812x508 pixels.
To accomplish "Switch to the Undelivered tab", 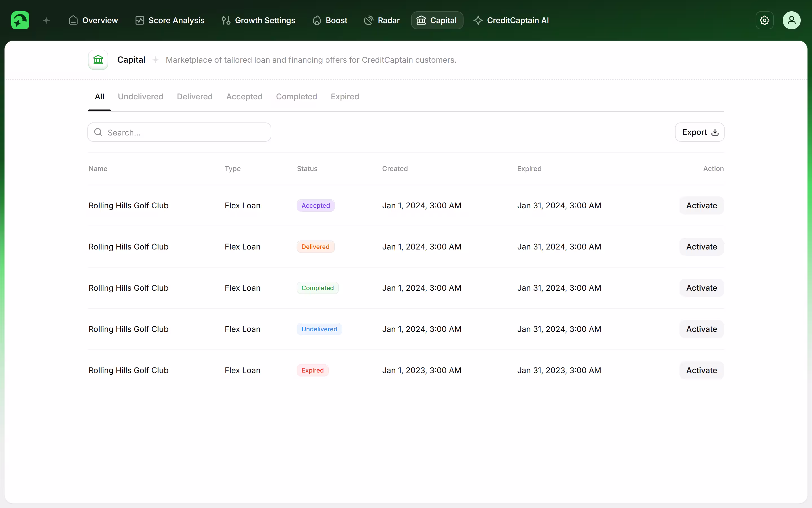I will click(141, 97).
